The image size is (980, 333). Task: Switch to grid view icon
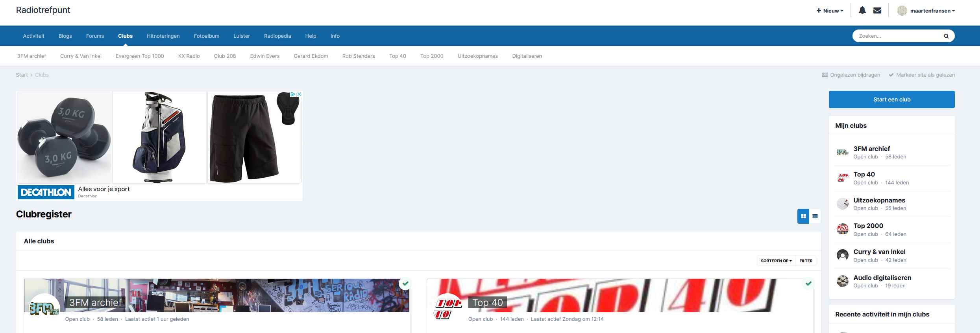pyautogui.click(x=803, y=216)
